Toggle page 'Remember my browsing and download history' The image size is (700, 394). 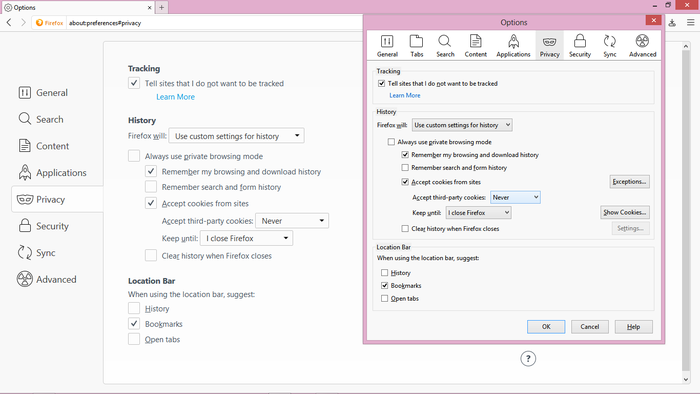point(151,171)
